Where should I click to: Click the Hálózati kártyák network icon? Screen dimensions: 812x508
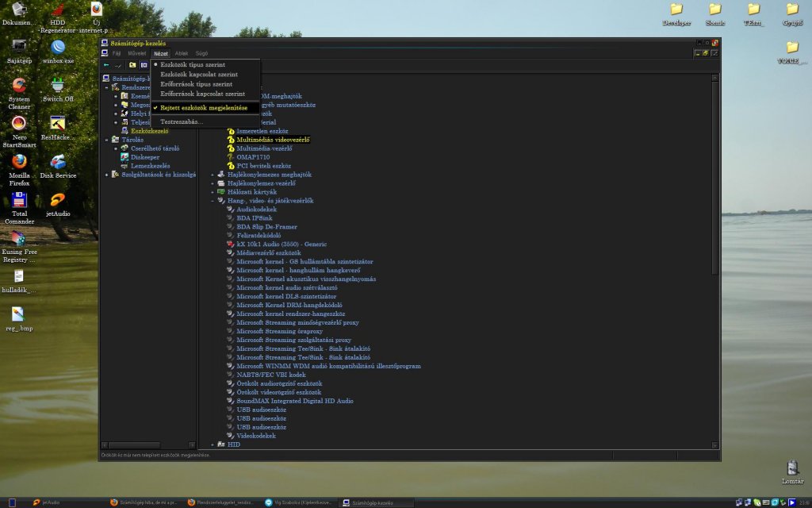click(221, 192)
